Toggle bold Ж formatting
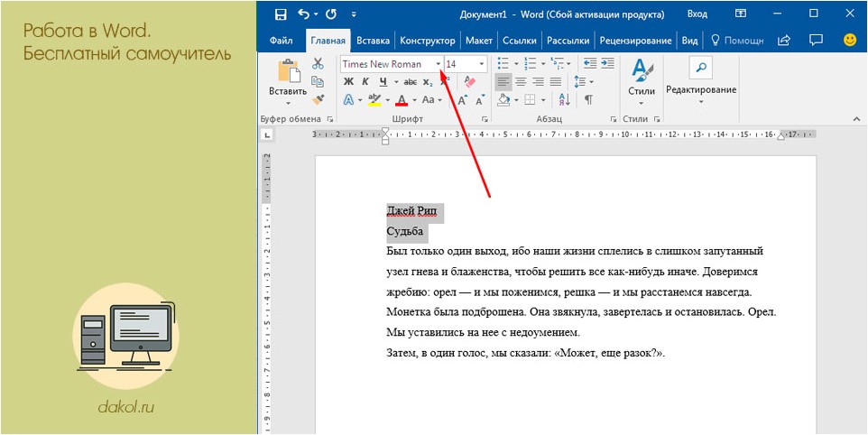 (349, 82)
